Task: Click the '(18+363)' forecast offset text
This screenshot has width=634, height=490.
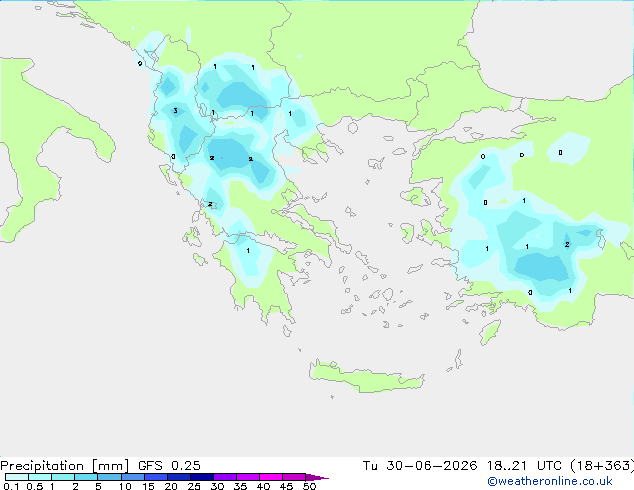Action: click(602, 466)
